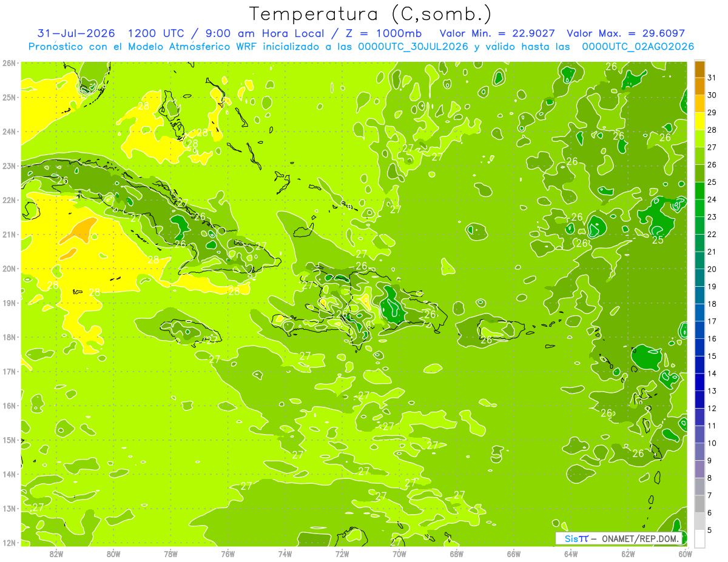Click the 21N latitude label

click(x=9, y=234)
